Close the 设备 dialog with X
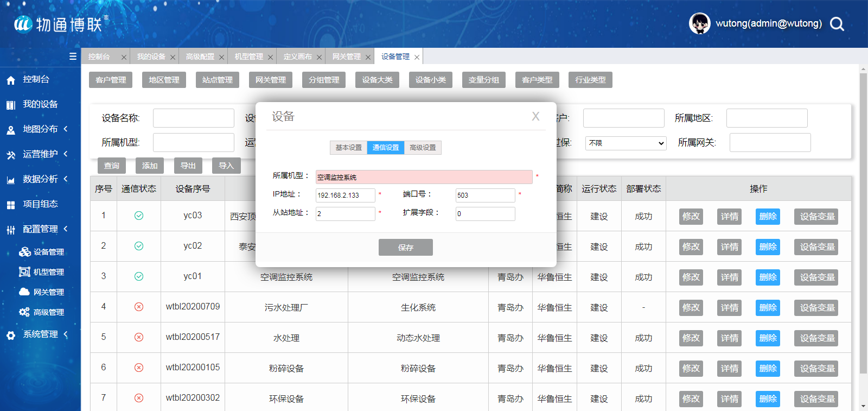Viewport: 868px width, 411px height. click(535, 116)
